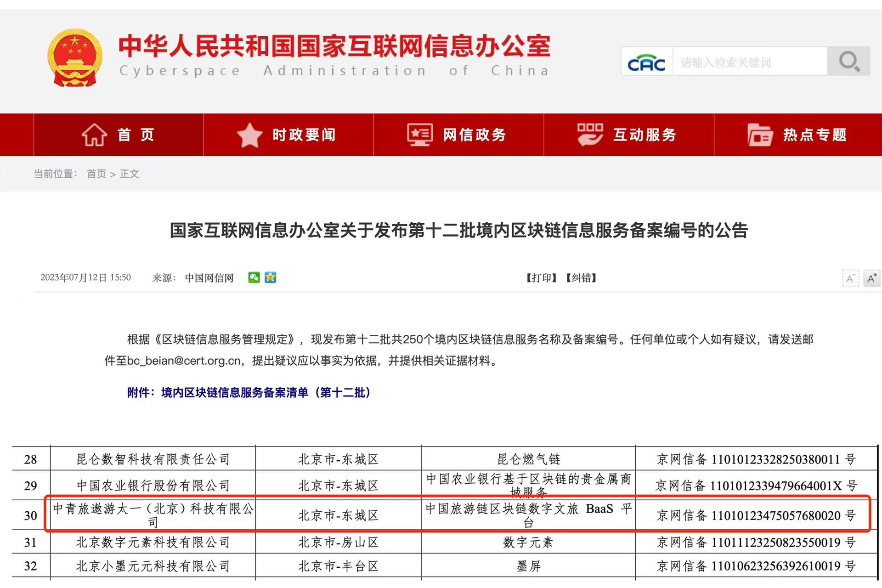This screenshot has width=882, height=588.
Task: Click the 【纠错】 correction link
Action: point(581,278)
